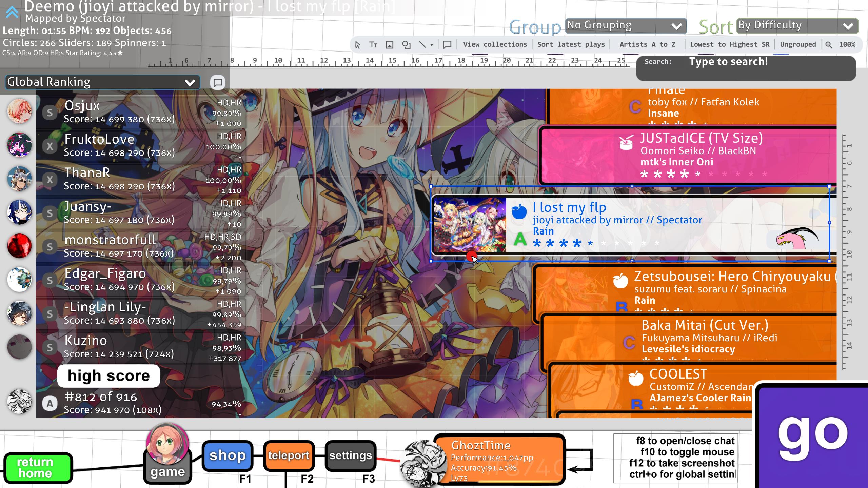Click the #812 of 916 personal rank

(x=101, y=397)
